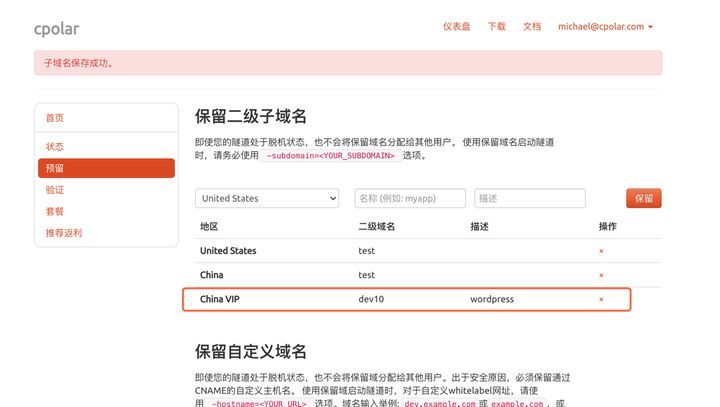Open 套餐 plans in the sidebar
The height and width of the screenshot is (407, 720).
[x=55, y=211]
